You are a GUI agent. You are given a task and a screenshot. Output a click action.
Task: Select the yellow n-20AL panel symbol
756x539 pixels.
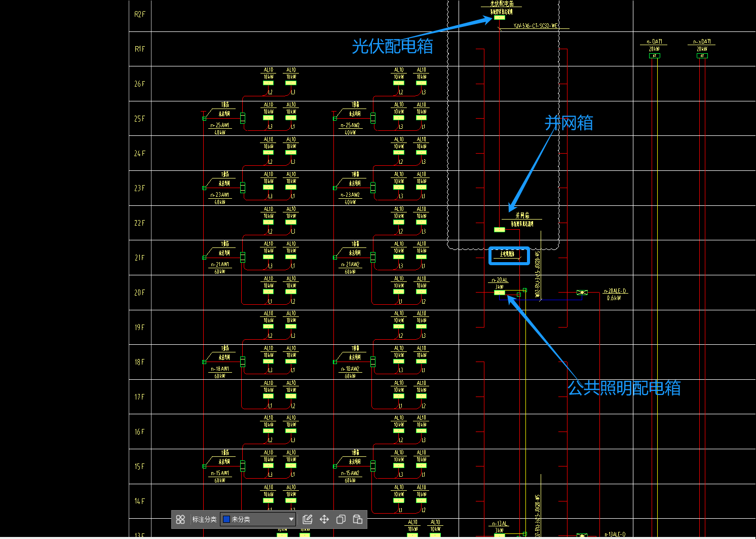[500, 293]
